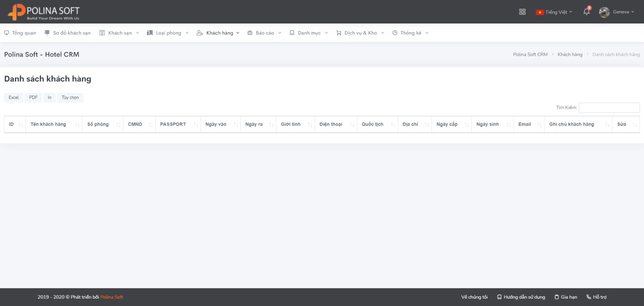Open the Tùy chọn options button
Screen dimensions: 644x306
[70, 98]
